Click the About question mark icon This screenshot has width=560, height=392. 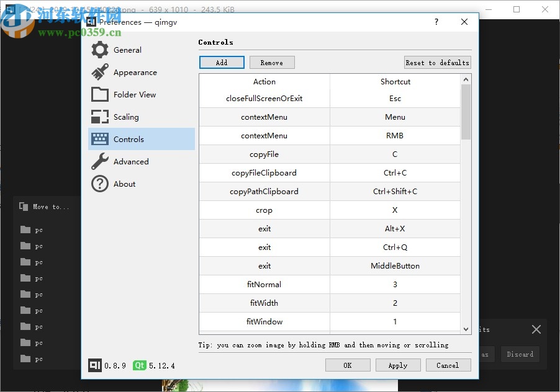[99, 184]
